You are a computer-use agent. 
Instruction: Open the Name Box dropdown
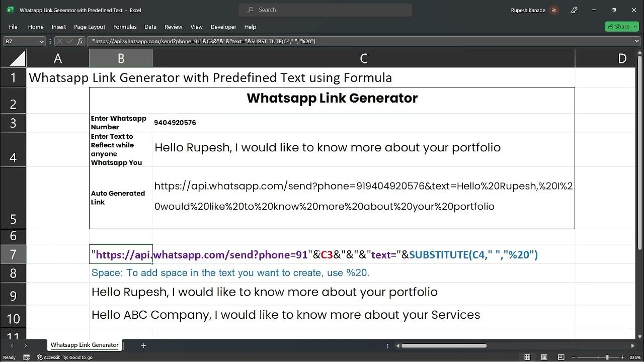click(x=42, y=41)
